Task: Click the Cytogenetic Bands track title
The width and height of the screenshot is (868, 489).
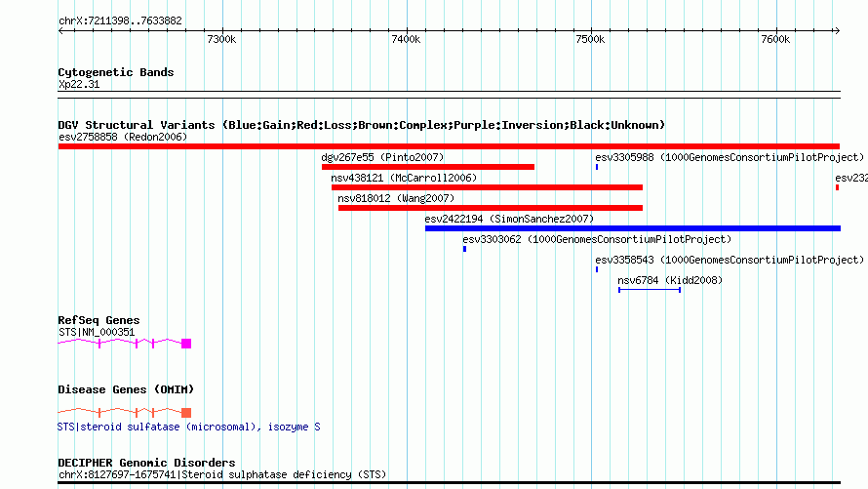Action: pos(116,72)
